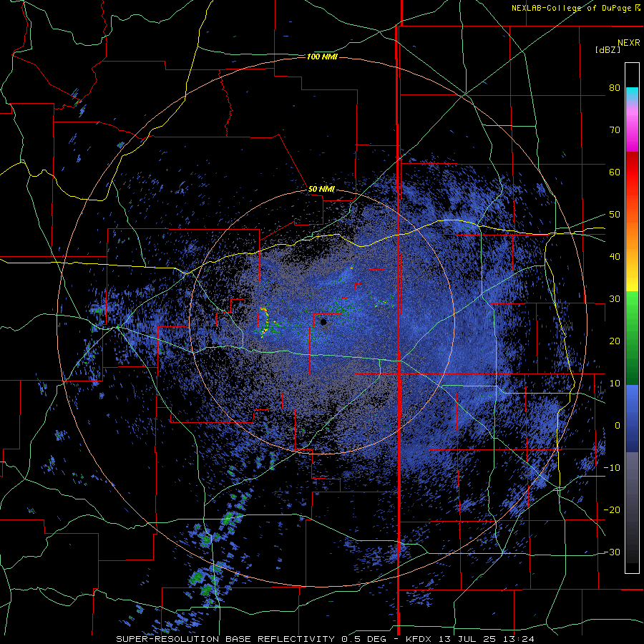Click the SUPER-RESOLUTION BASE REFLECTIVITY caption text
644x644 pixels.
tap(225, 639)
